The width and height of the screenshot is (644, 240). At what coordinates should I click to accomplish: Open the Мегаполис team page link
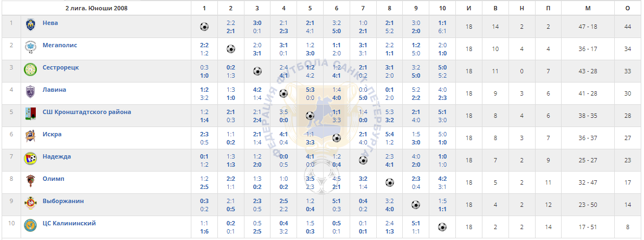tap(60, 45)
